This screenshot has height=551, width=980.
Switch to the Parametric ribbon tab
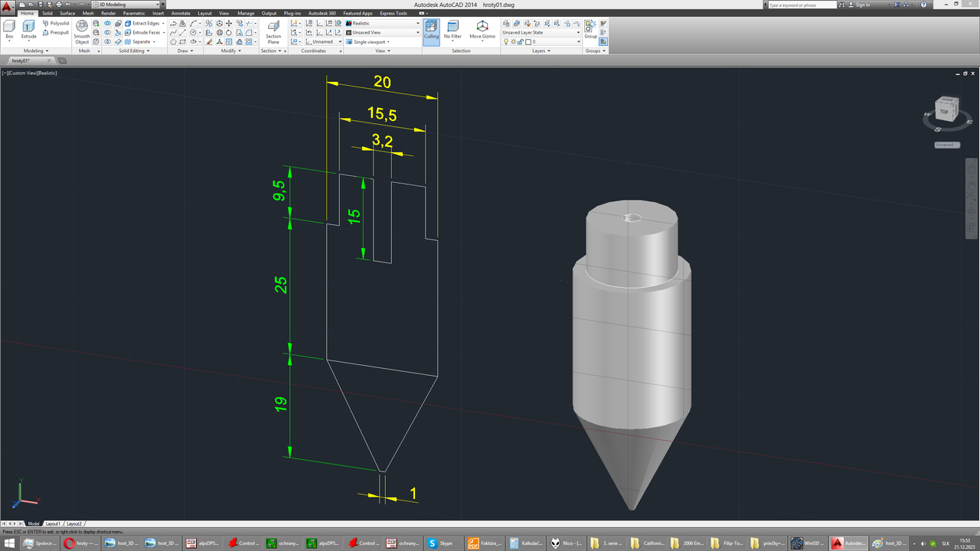[134, 13]
